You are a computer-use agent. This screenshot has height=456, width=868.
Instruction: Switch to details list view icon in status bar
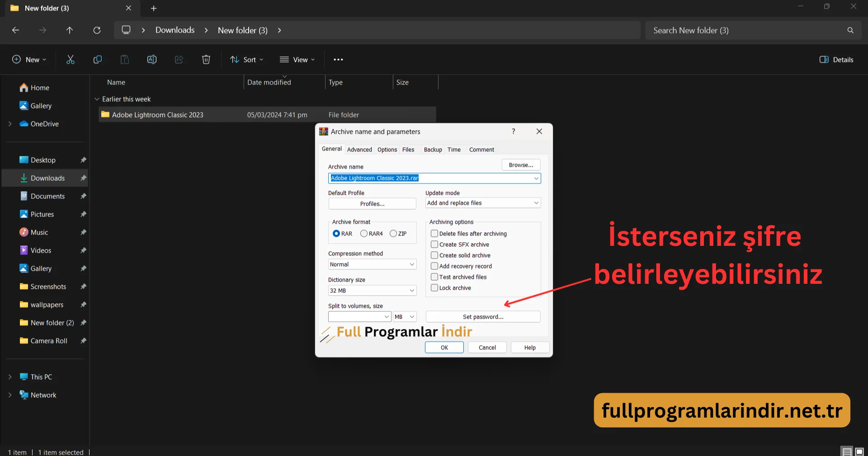tap(847, 451)
